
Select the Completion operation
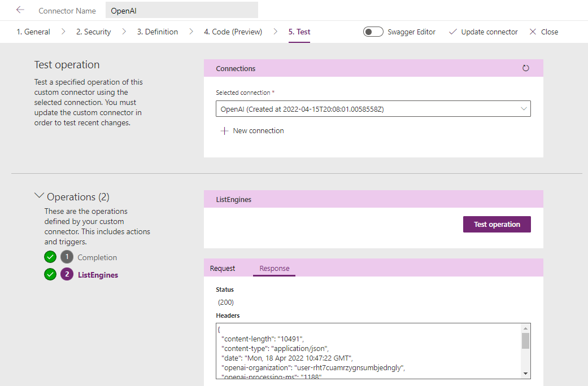point(97,257)
